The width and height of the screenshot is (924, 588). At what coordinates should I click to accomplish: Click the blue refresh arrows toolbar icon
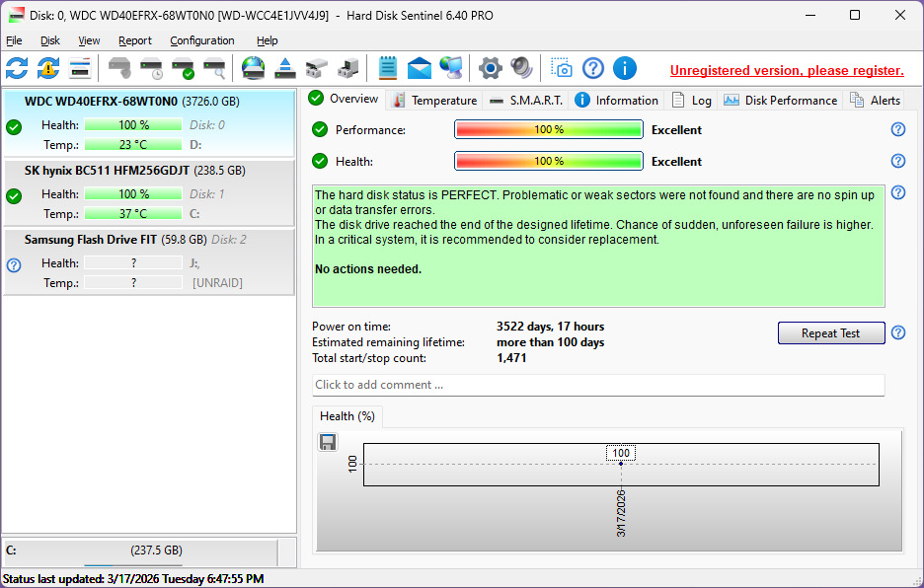[x=17, y=68]
